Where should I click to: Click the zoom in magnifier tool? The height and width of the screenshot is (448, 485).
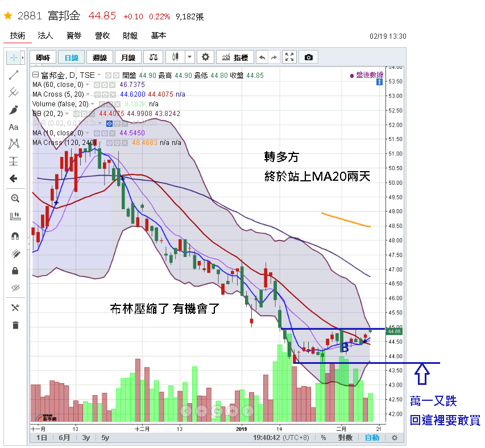(x=15, y=198)
